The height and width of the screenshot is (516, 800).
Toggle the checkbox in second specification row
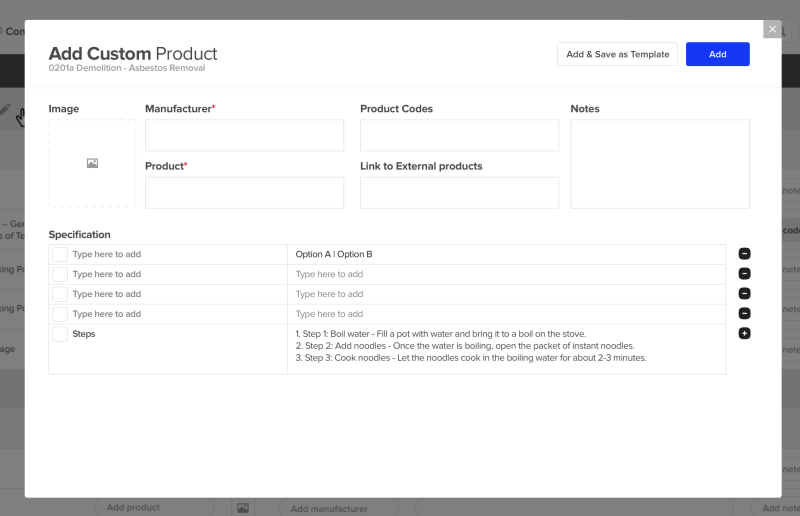tap(60, 274)
